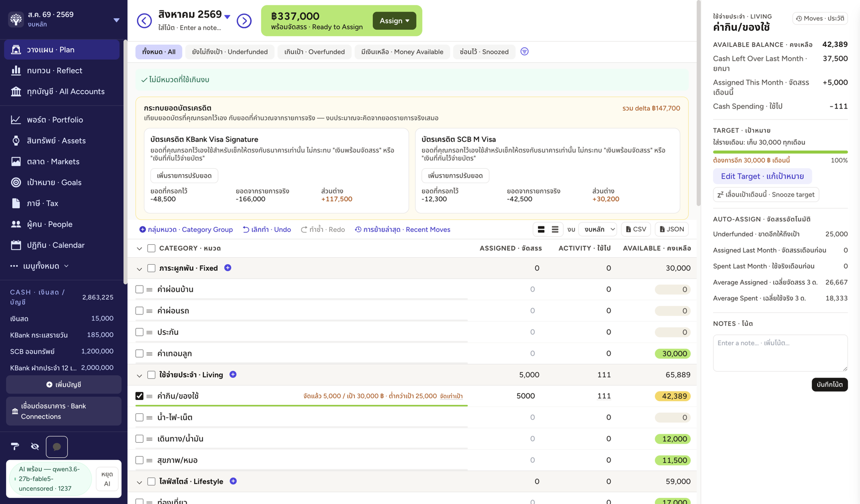
Task: Open Assets icon in sidebar
Action: coord(16,141)
